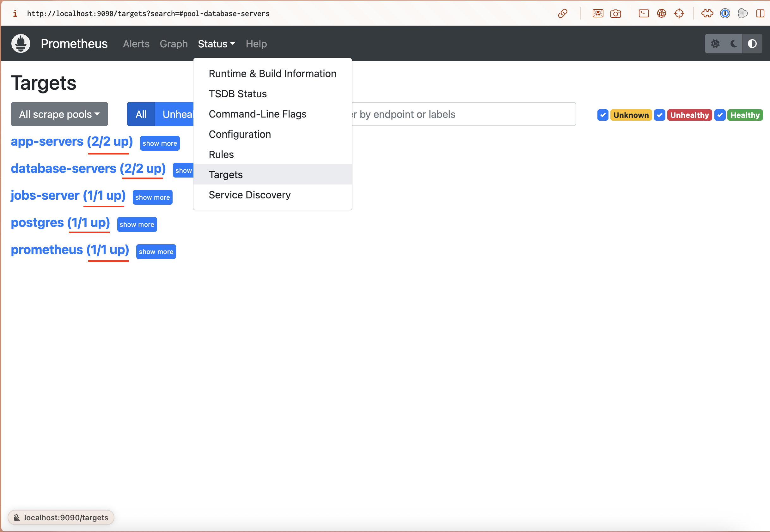This screenshot has width=770, height=532.
Task: Take a screenshot with camera icon
Action: 615,14
